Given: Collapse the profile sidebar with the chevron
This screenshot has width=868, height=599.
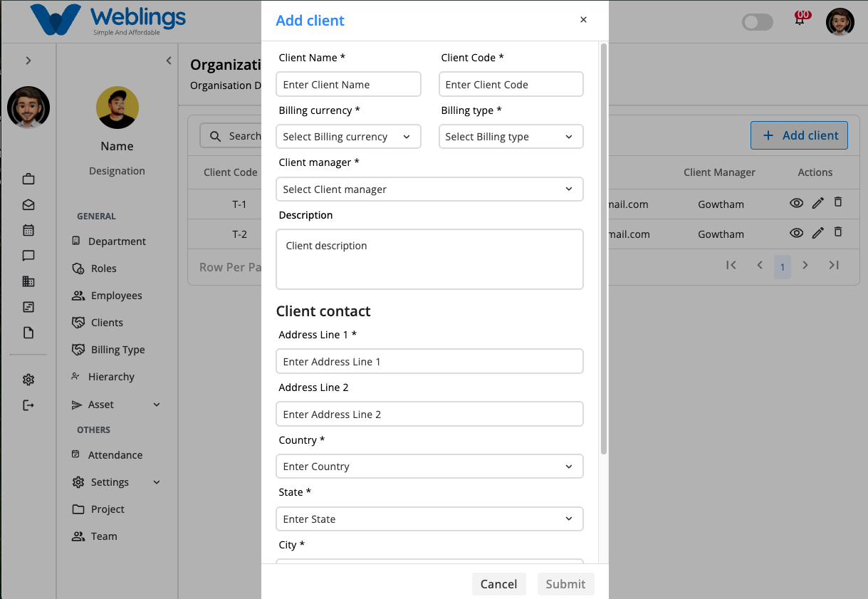Looking at the screenshot, I should (x=169, y=61).
